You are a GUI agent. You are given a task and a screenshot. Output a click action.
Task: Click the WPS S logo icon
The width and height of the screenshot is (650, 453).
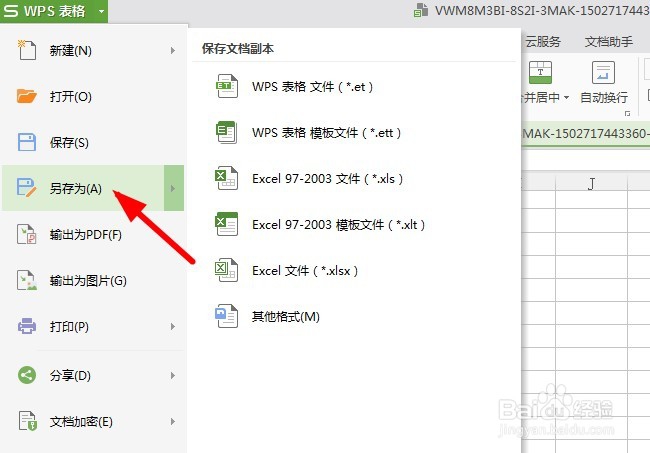(11, 11)
